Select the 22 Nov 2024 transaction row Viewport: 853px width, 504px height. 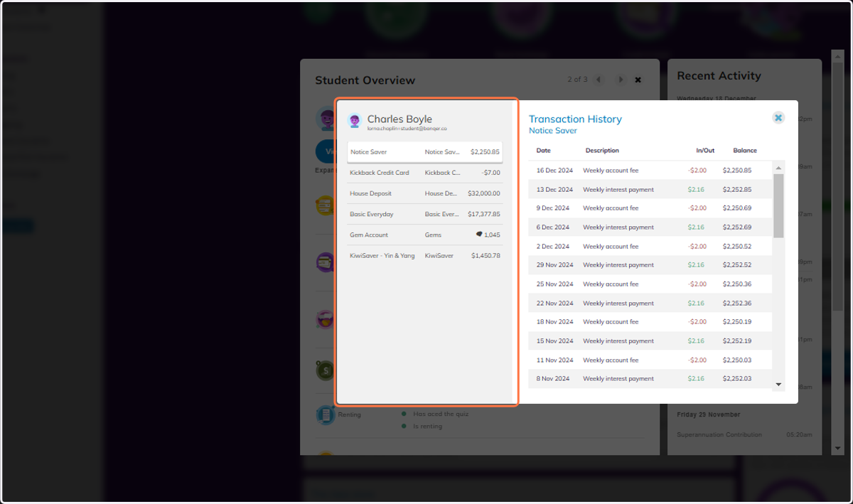(650, 304)
